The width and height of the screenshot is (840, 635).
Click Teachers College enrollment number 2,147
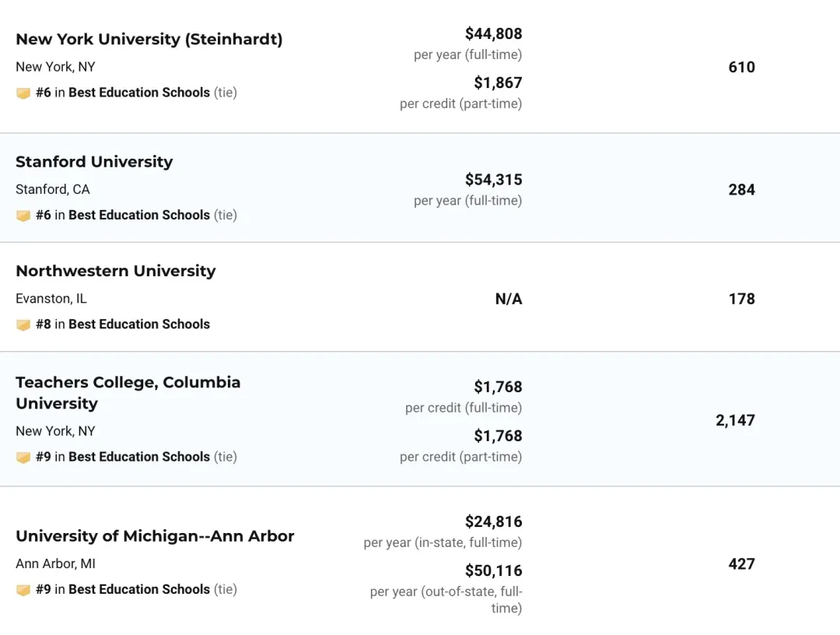735,420
